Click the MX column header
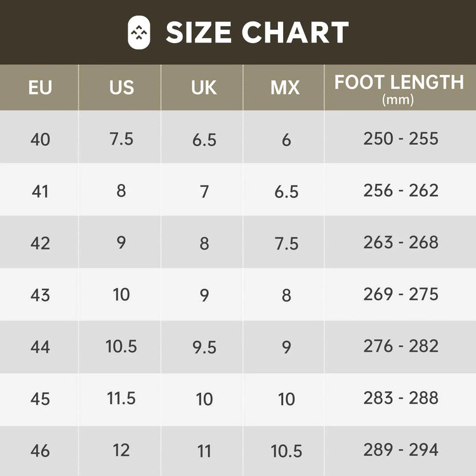Image resolution: width=476 pixels, height=476 pixels. (285, 88)
